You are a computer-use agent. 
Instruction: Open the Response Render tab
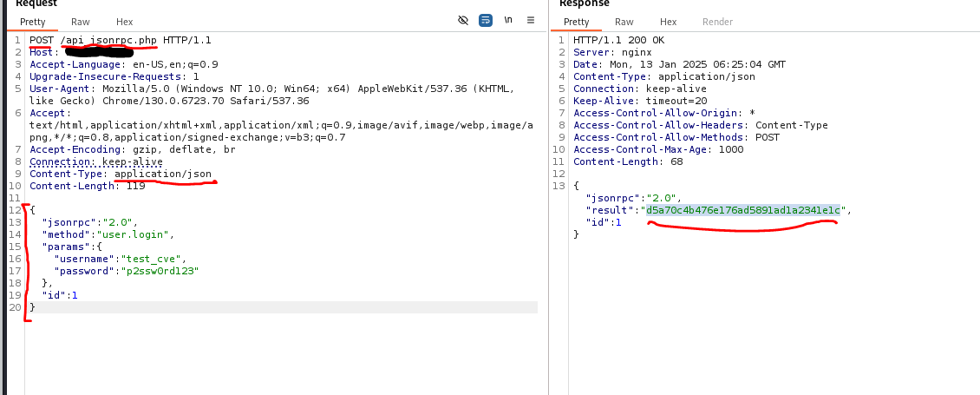coord(717,22)
